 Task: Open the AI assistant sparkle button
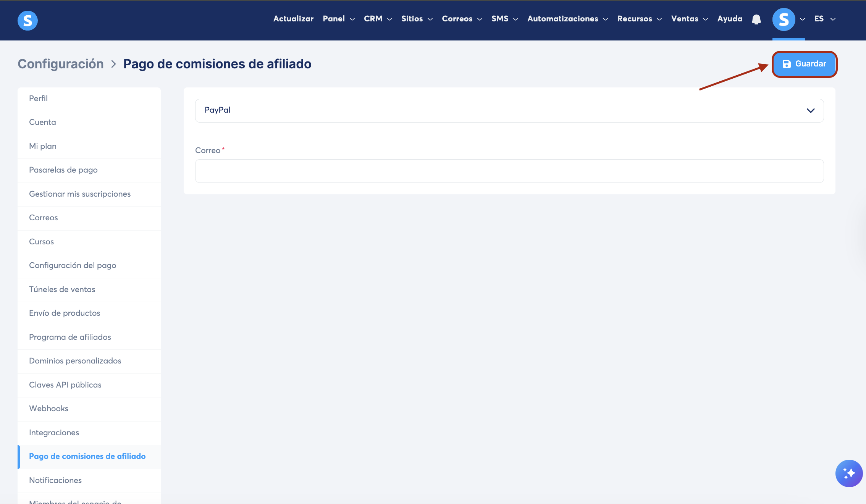point(848,473)
